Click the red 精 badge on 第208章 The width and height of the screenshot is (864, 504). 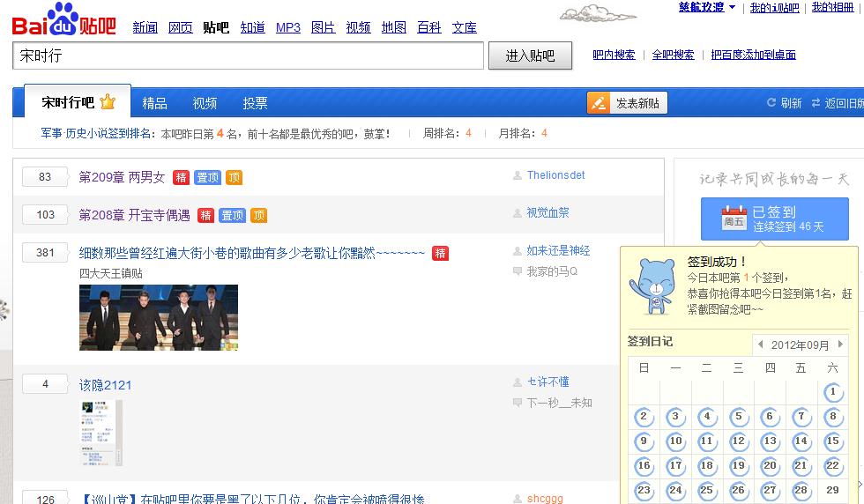(205, 215)
